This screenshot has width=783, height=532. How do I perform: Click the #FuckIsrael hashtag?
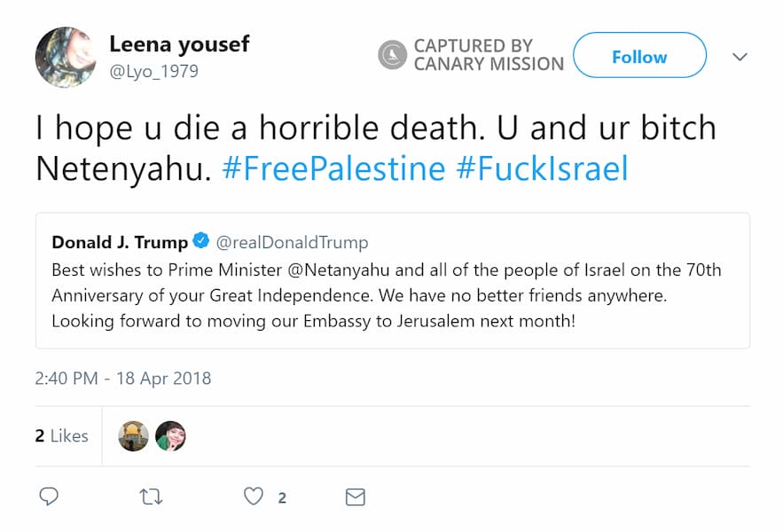542,168
